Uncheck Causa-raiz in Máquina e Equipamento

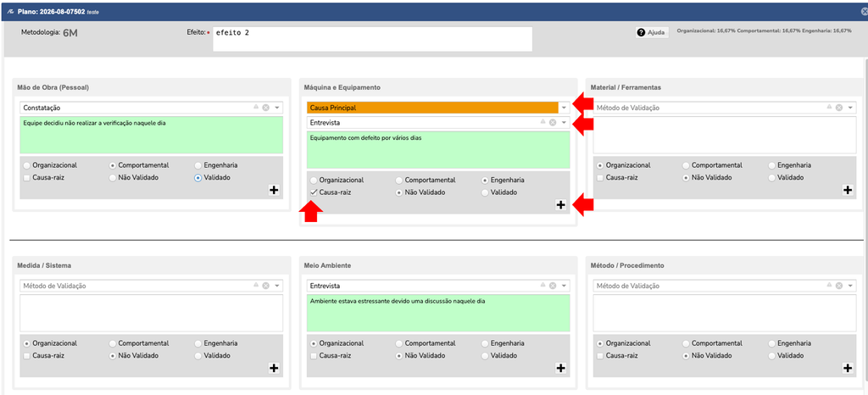click(314, 192)
